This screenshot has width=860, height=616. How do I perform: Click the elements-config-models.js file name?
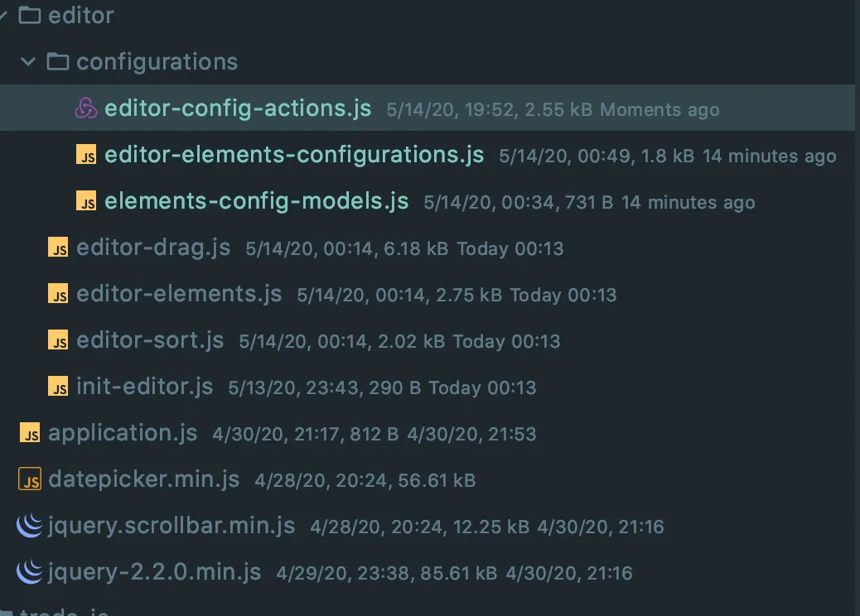(x=257, y=201)
